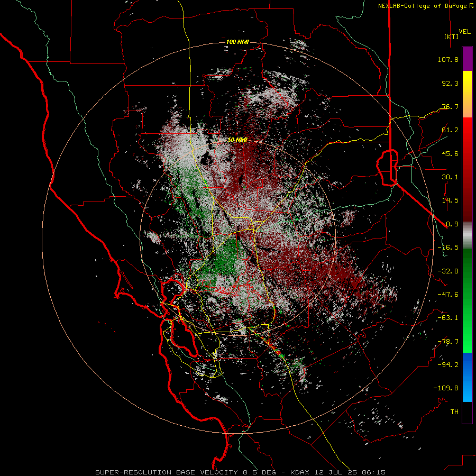
Task: Select the -63.1 scale value
Action: coord(448,318)
